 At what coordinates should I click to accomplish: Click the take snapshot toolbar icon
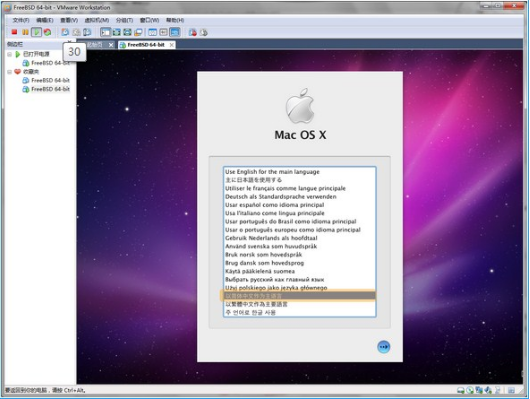click(x=65, y=32)
